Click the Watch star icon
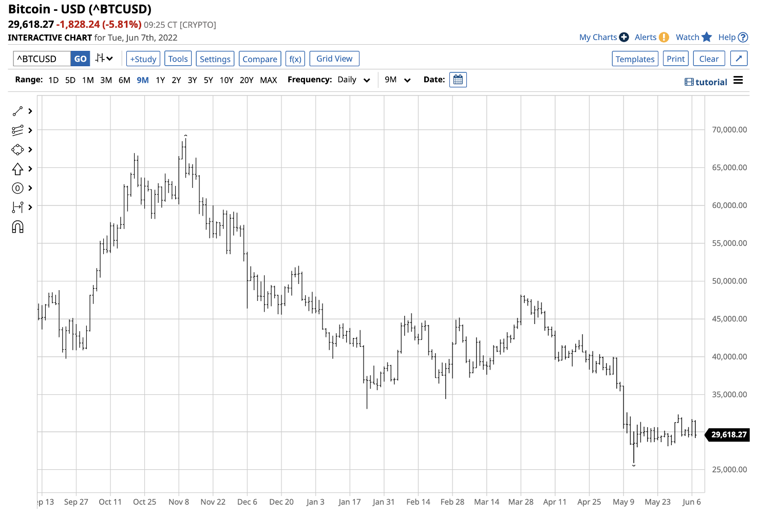757x532 pixels. click(707, 37)
